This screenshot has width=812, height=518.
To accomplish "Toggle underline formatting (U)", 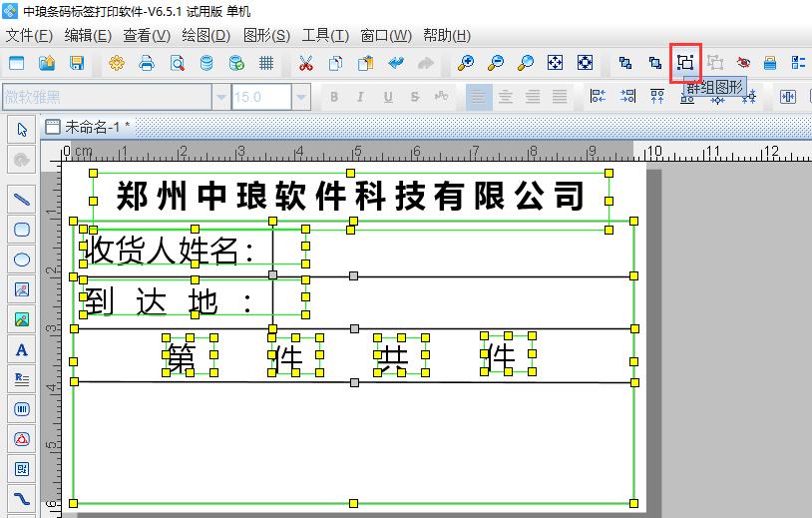I will (x=388, y=97).
